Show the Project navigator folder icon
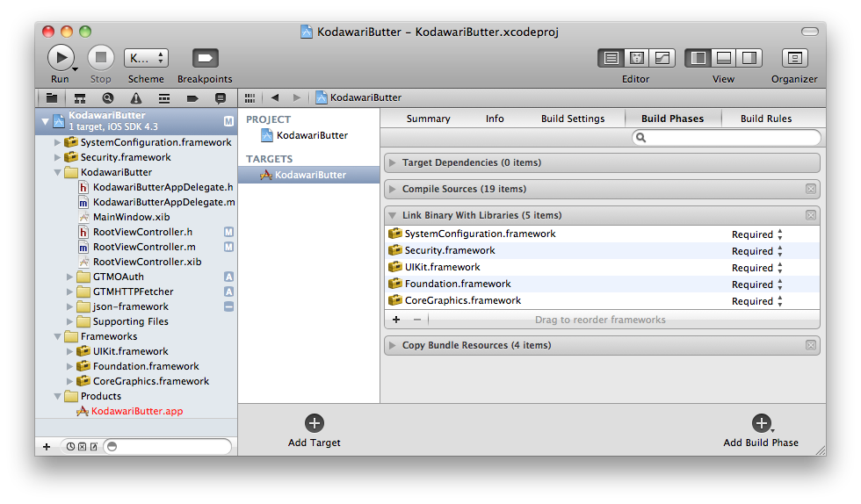Image resolution: width=861 pixels, height=504 pixels. point(52,98)
